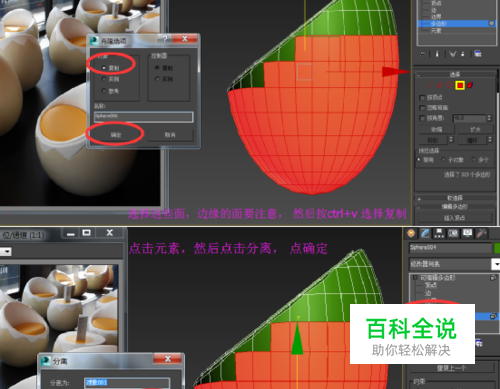The image size is (500, 389).
Task: Enable 忽略背面 (Ignore Backfacing) checkbox
Action: [x=422, y=108]
